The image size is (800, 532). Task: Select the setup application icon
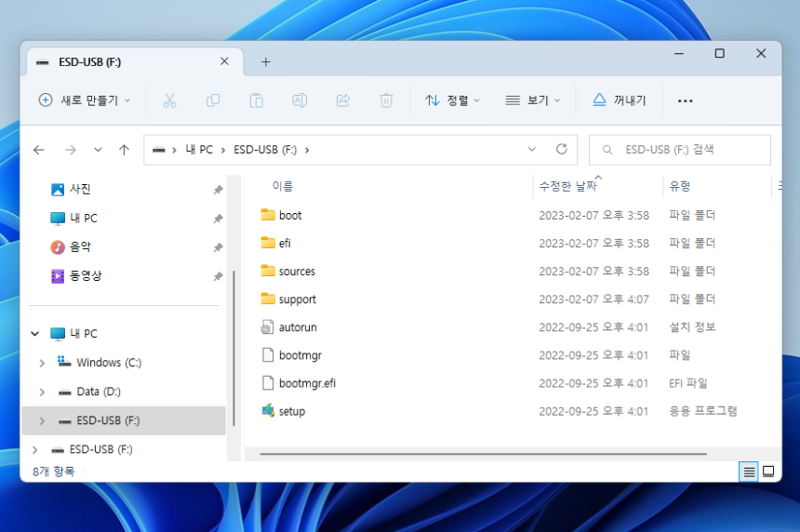[268, 410]
